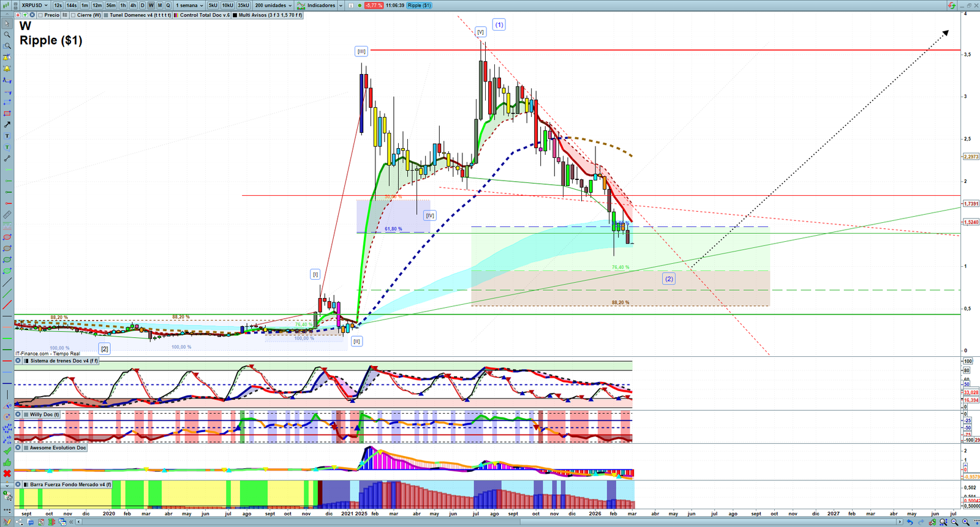The width and height of the screenshot is (980, 527).
Task: Open Sistema de trenes Doc v4 label
Action: (64, 361)
